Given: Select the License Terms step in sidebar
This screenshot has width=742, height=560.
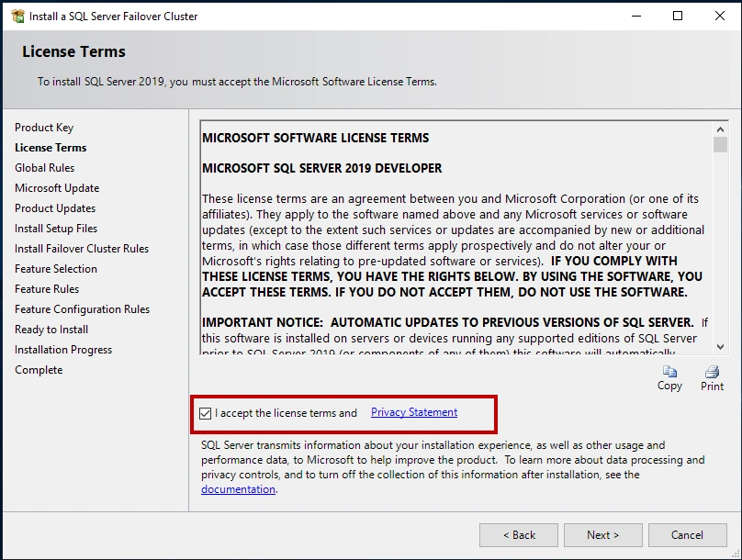Looking at the screenshot, I should point(51,148).
